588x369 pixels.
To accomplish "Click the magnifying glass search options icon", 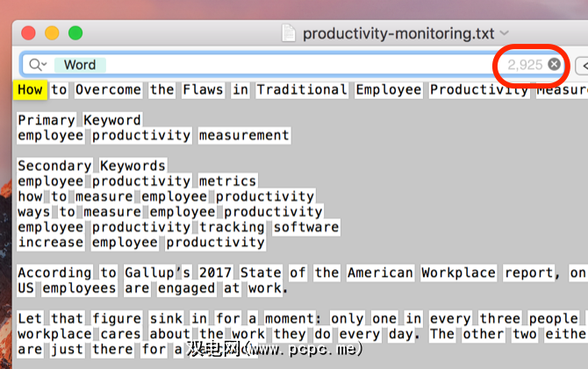I will click(37, 65).
